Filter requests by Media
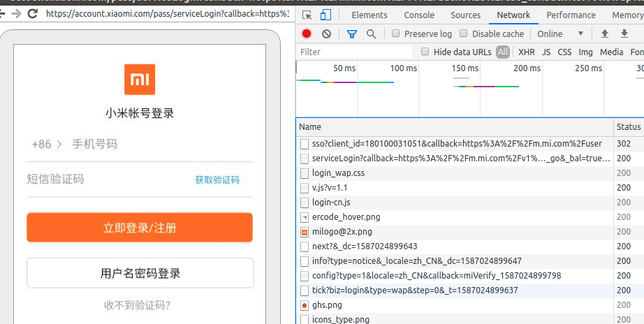Screen dimensions: 644x324 [612, 52]
